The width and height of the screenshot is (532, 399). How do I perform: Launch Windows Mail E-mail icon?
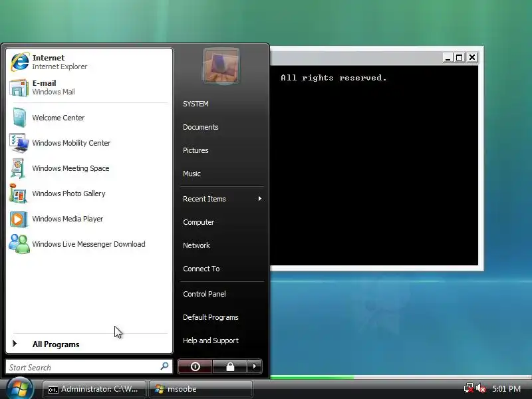[x=19, y=88]
